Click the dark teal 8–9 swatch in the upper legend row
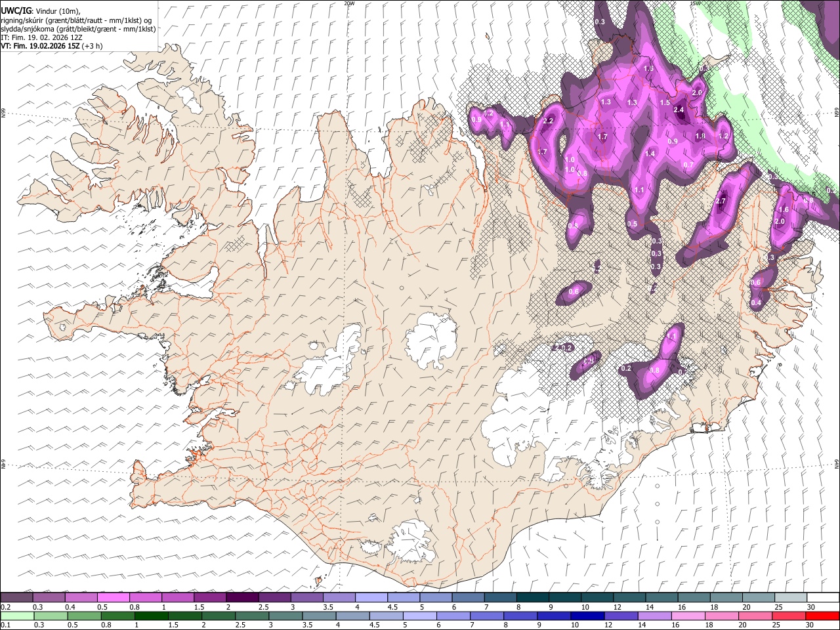Image resolution: width=840 pixels, height=630 pixels. 532,597
